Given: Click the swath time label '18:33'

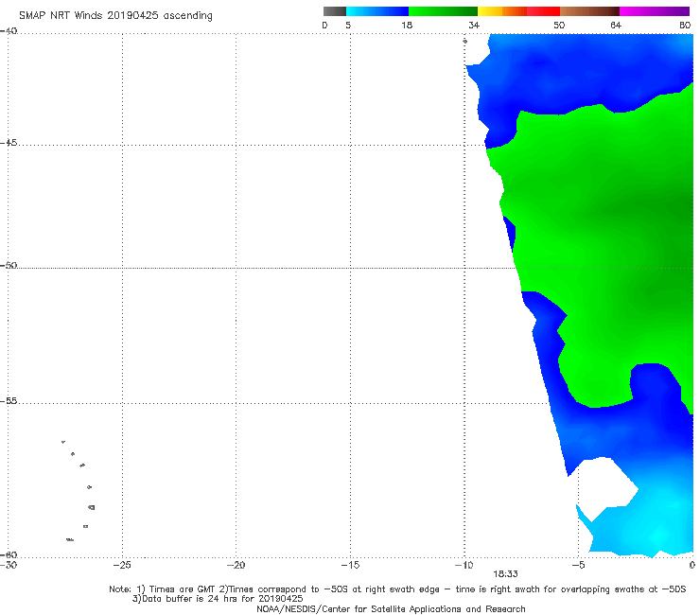Looking at the screenshot, I should click(x=505, y=574).
